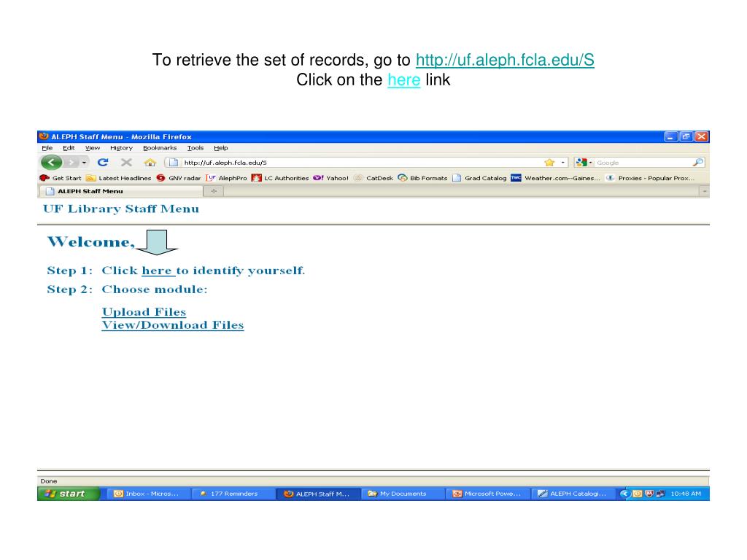Click the Stop loading X icon
The width and height of the screenshot is (747, 560).
126,163
